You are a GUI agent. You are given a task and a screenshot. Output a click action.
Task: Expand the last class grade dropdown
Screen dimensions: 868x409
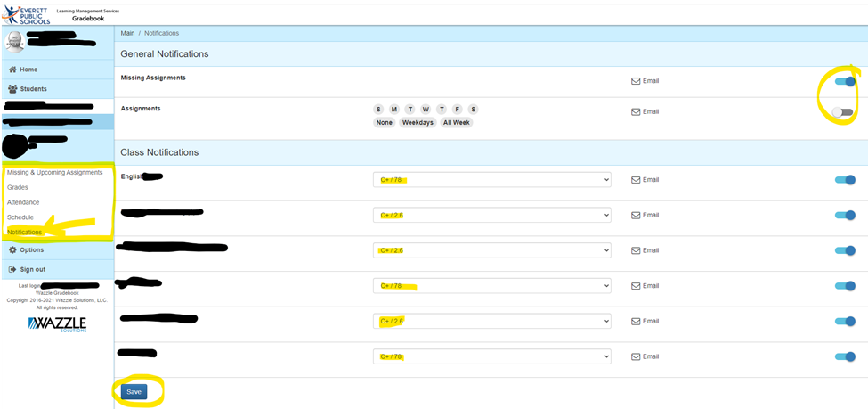click(x=491, y=356)
